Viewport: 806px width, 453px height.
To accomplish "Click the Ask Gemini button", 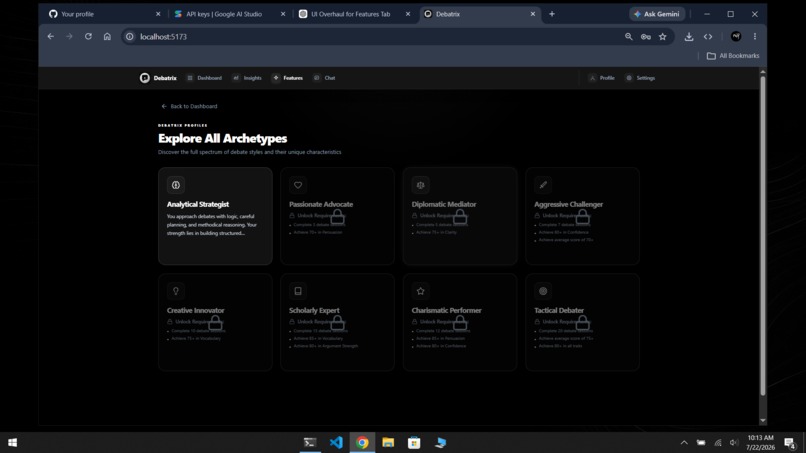I will pyautogui.click(x=657, y=14).
